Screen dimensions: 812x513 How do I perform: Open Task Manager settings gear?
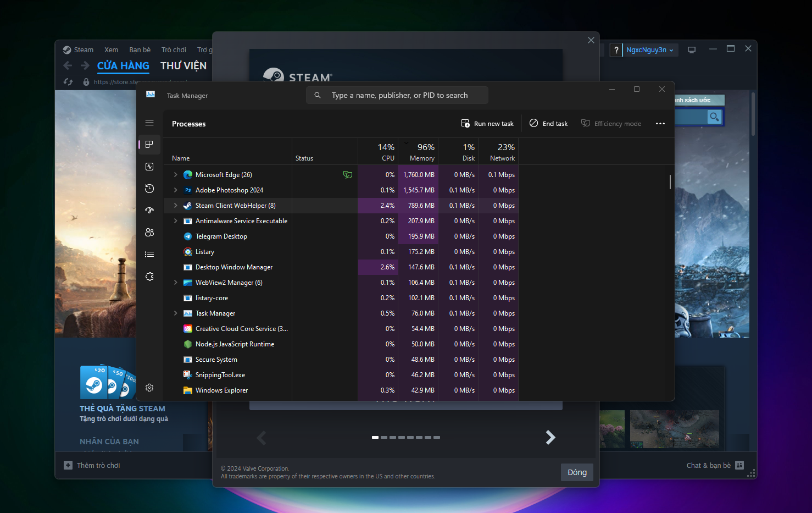(x=149, y=388)
